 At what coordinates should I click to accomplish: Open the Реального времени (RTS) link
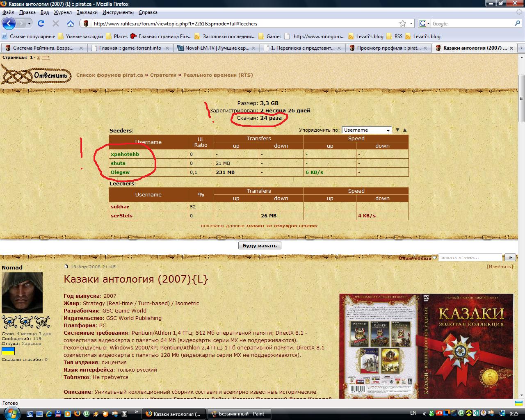pos(218,75)
